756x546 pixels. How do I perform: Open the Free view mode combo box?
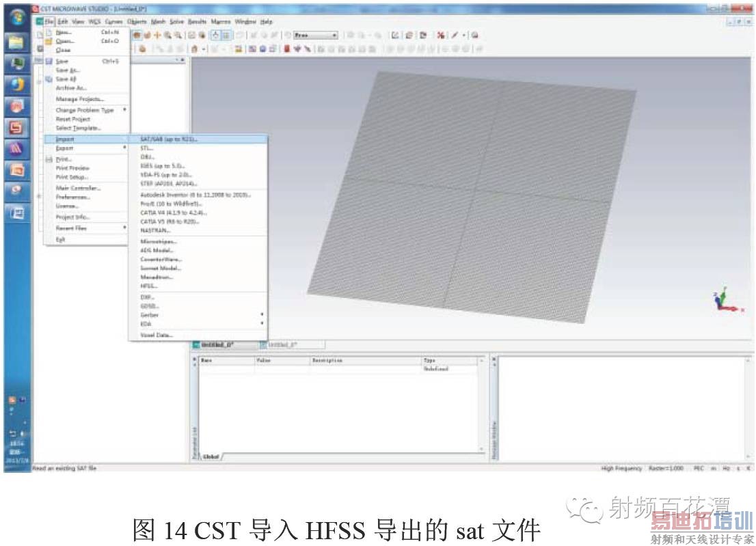click(x=316, y=35)
